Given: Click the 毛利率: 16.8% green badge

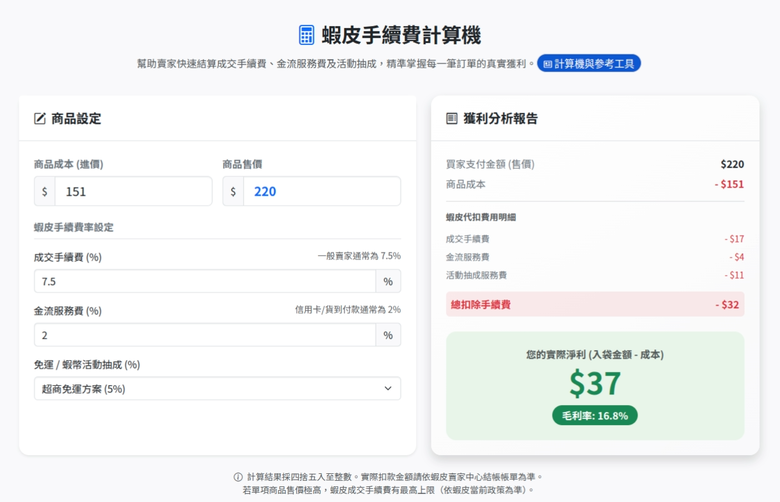Looking at the screenshot, I should tap(595, 415).
